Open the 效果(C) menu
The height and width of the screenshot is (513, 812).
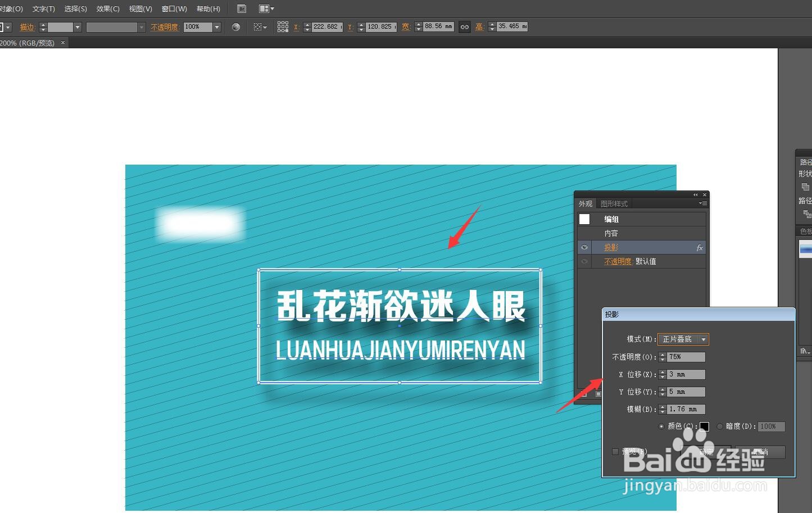pos(107,8)
